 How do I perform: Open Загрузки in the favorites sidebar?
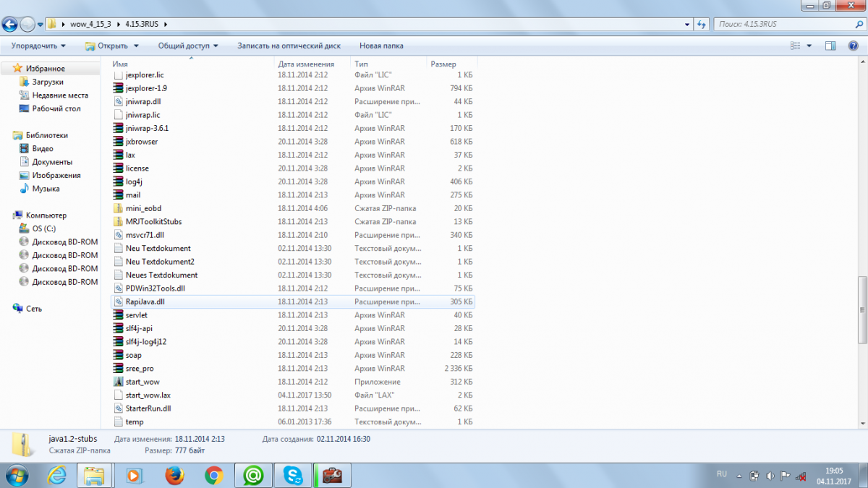pos(48,82)
